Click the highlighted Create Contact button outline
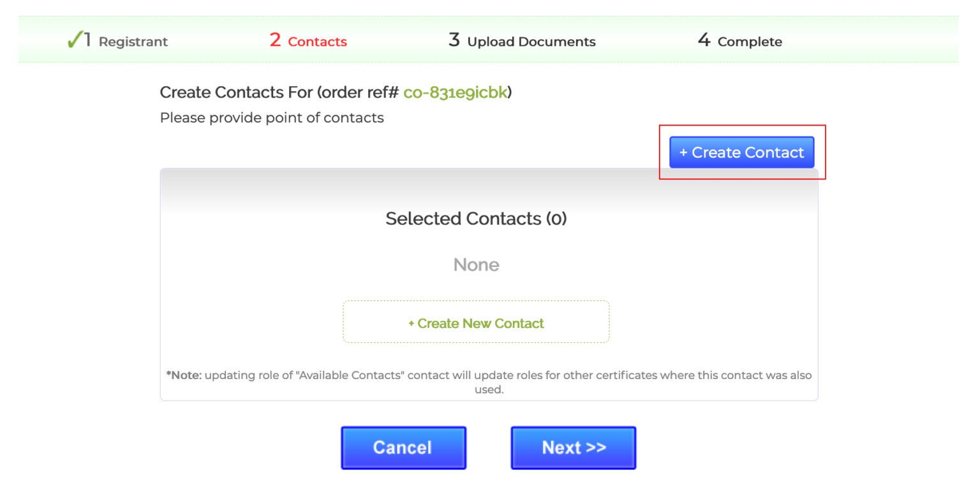The width and height of the screenshot is (980, 490). coord(742,152)
